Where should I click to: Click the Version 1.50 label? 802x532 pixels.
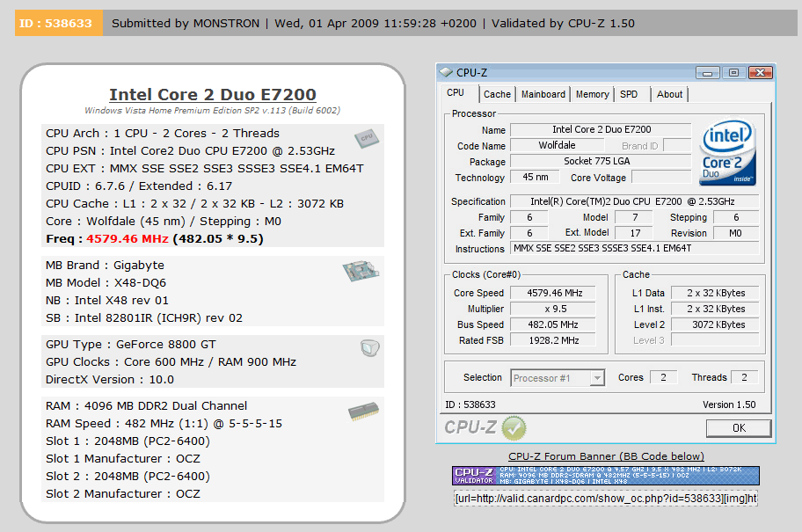(729, 404)
